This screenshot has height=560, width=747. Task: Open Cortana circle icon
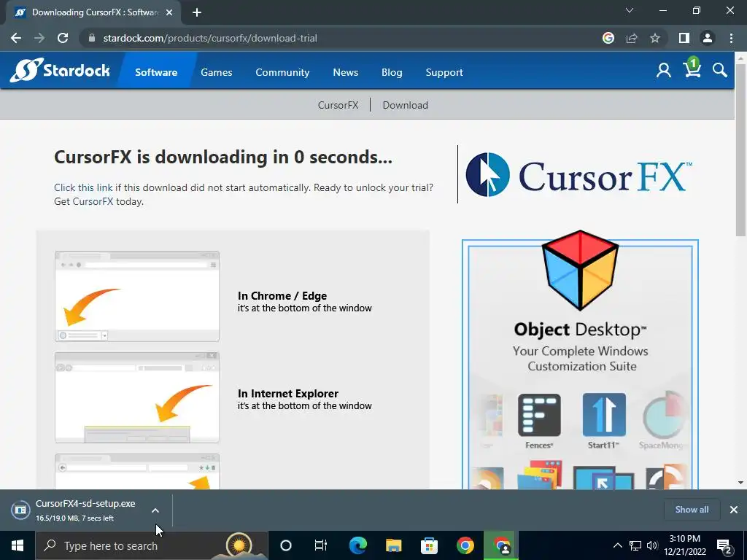pyautogui.click(x=285, y=545)
